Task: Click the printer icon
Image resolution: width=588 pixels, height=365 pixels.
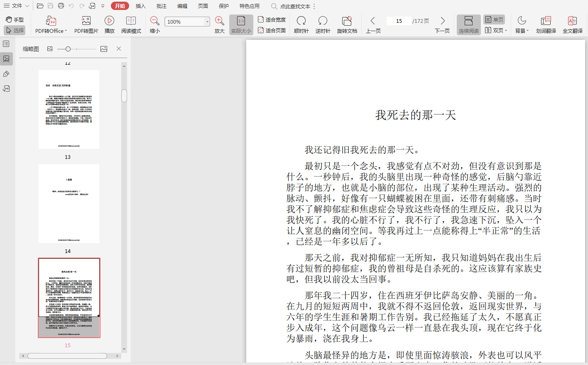Action: pyautogui.click(x=61, y=6)
